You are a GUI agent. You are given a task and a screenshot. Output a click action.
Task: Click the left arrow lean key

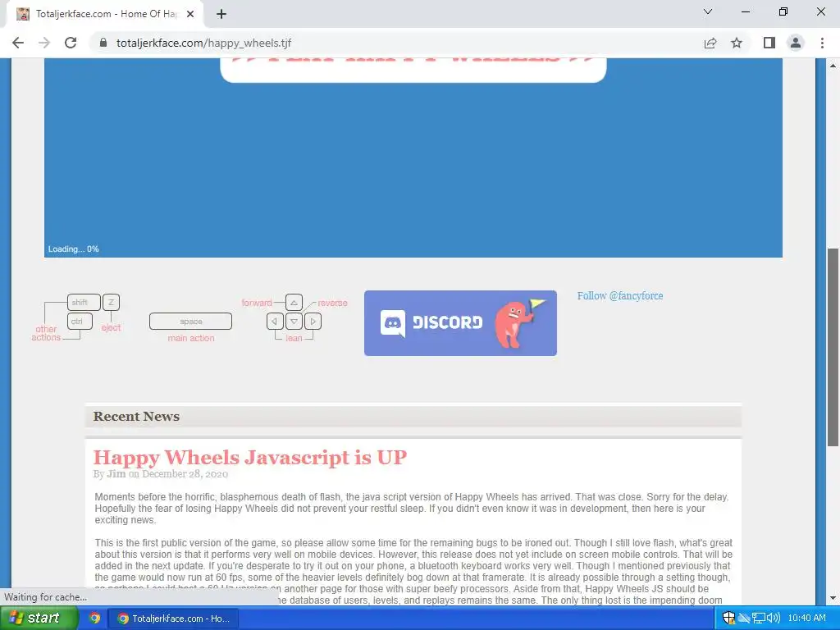(x=275, y=322)
